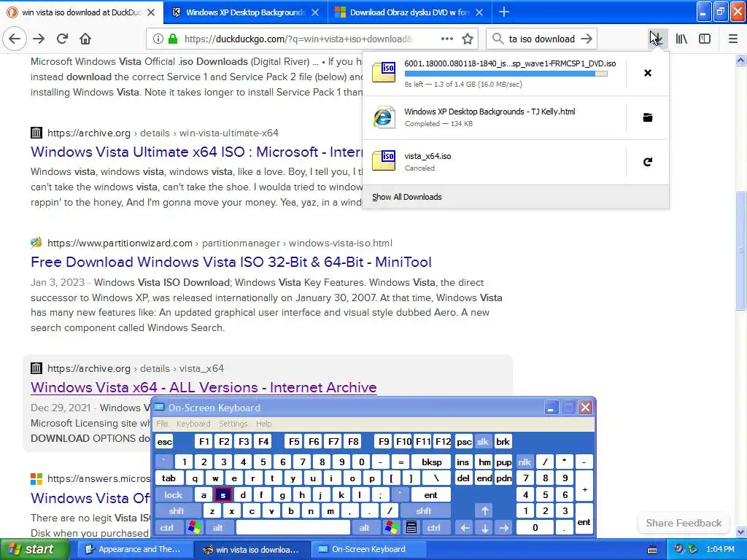This screenshot has width=747, height=560.
Task: Click the context menu key on On-Screen Keyboard
Action: click(x=411, y=528)
